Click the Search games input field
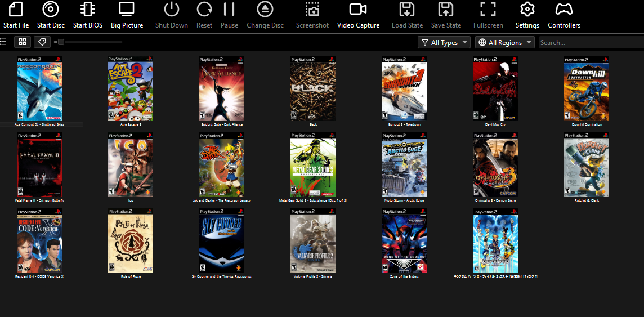This screenshot has width=644, height=317. coord(590,43)
